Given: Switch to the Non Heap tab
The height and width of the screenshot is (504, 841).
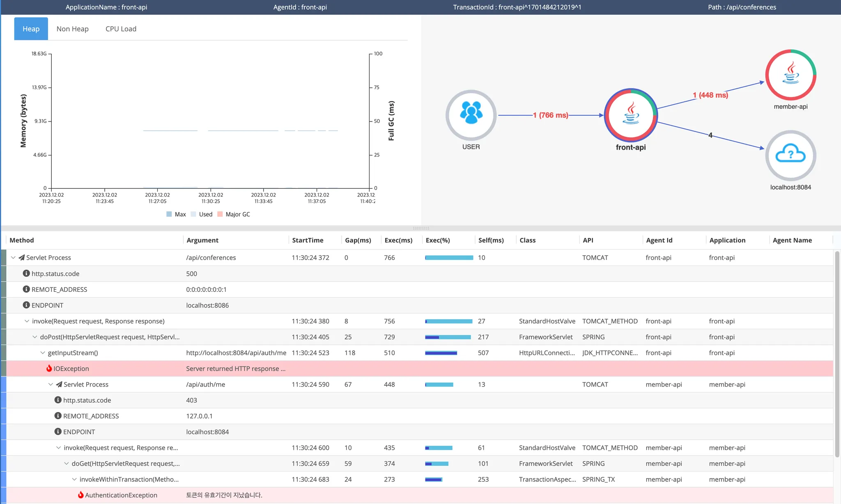Looking at the screenshot, I should pos(73,29).
